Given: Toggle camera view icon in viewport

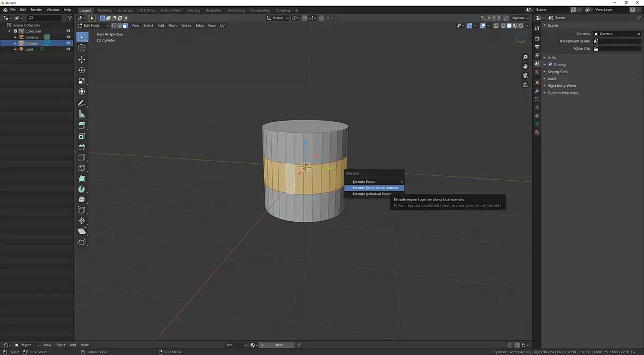Looking at the screenshot, I should click(x=525, y=75).
